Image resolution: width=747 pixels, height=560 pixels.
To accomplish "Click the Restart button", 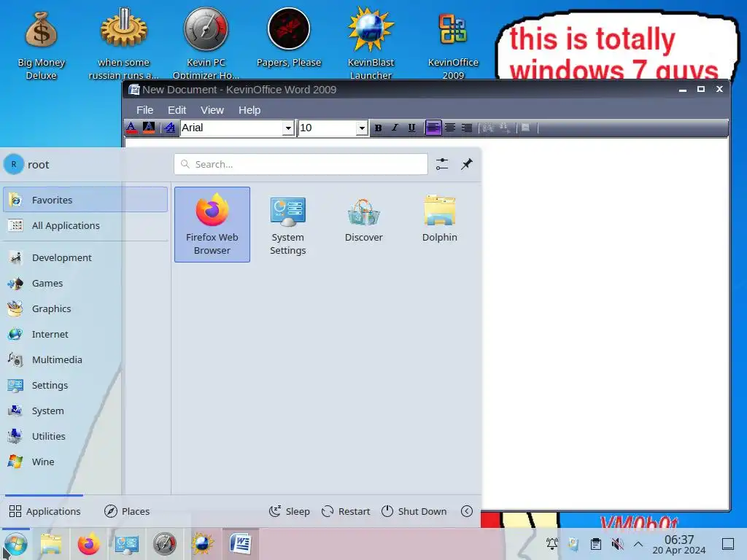I will click(x=346, y=511).
